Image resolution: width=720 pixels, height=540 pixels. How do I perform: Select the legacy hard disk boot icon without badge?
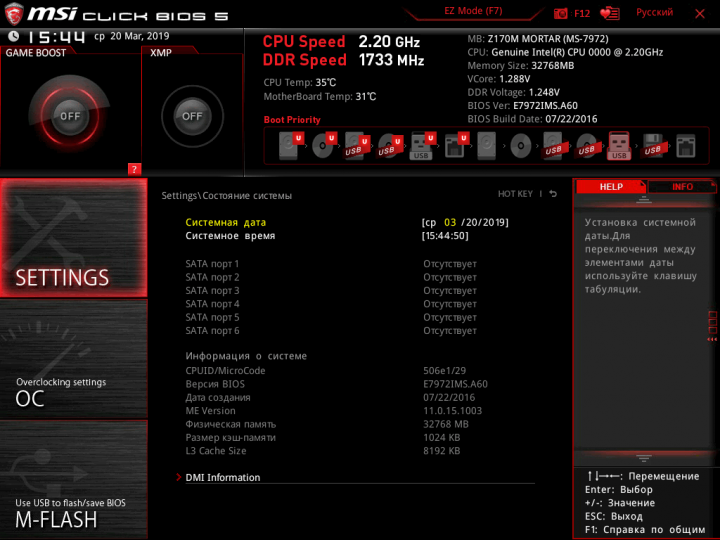point(487,146)
